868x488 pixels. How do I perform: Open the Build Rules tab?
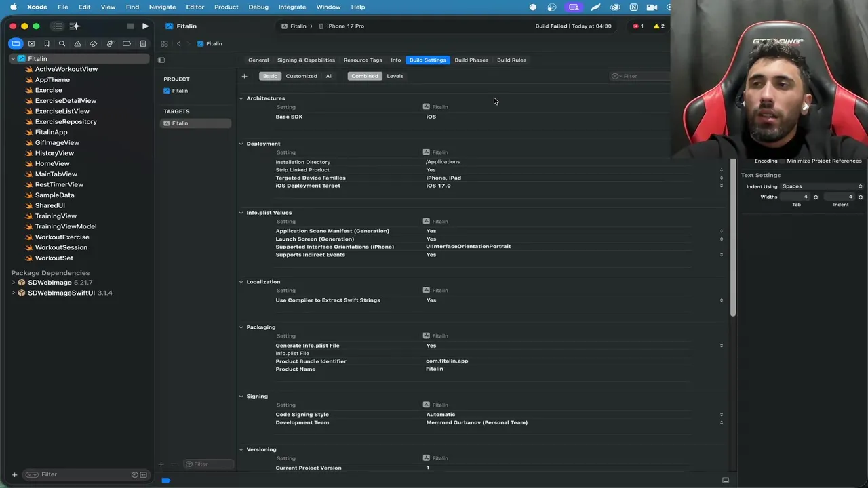tap(511, 60)
